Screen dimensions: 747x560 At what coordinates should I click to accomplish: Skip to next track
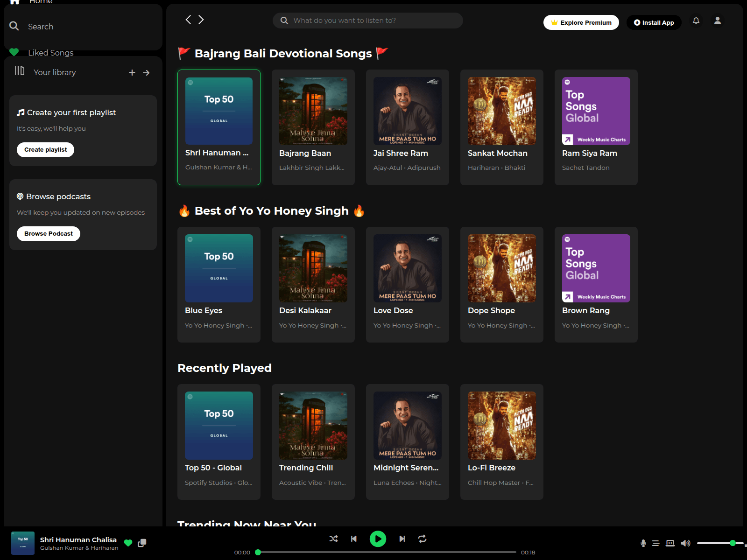click(x=402, y=539)
